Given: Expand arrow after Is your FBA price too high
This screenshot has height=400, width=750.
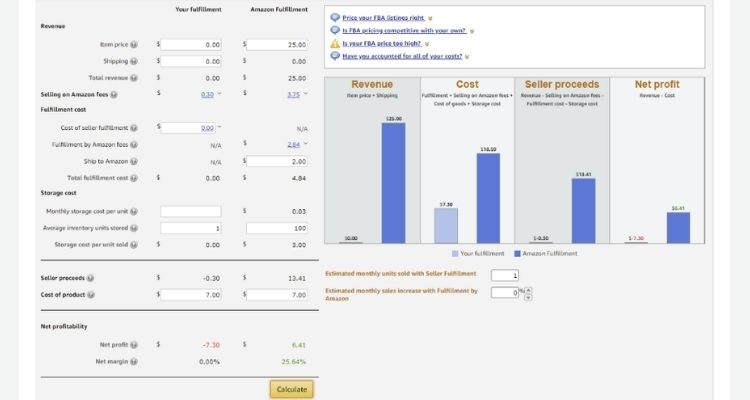Looking at the screenshot, I should tap(427, 44).
